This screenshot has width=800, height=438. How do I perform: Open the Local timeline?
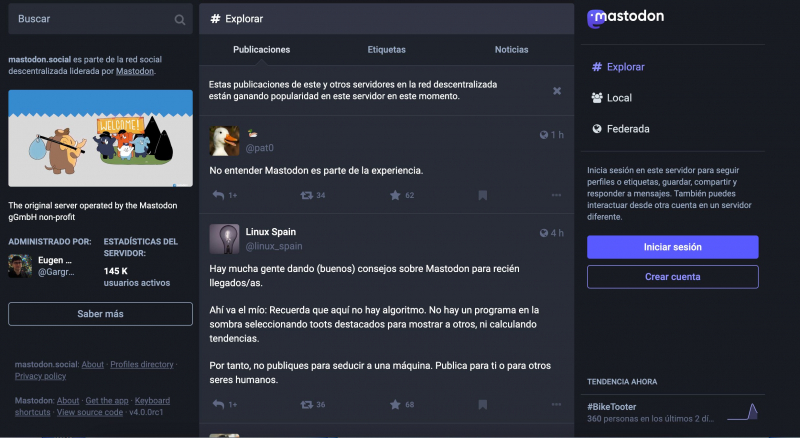pos(611,98)
